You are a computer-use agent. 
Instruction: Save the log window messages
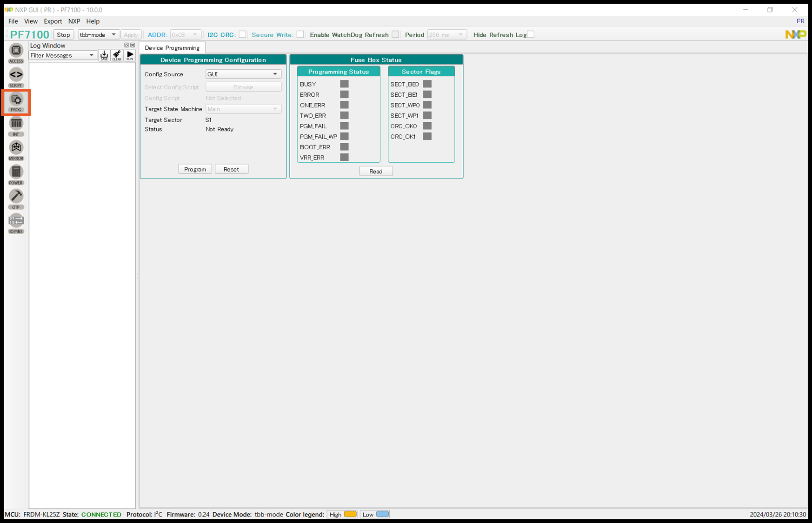pos(104,55)
